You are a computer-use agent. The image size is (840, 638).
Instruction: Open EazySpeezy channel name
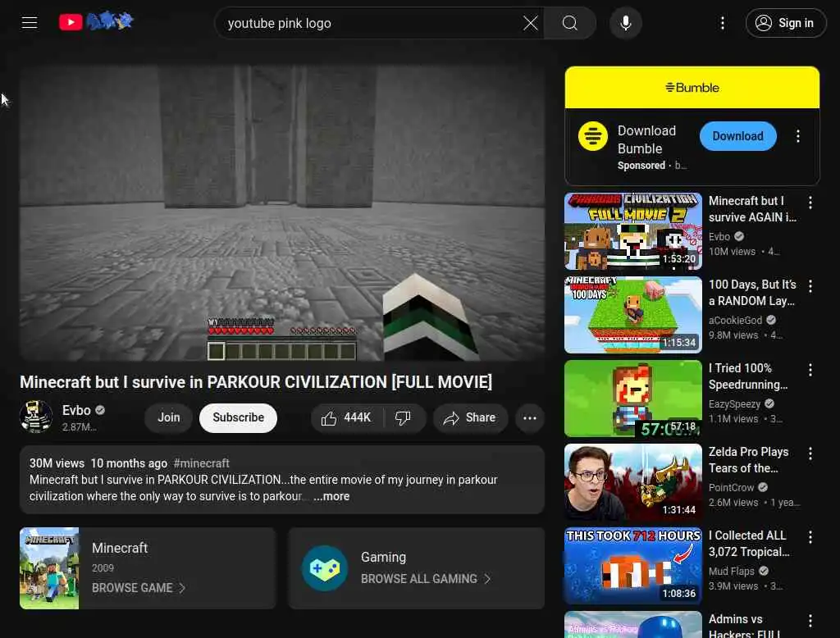[734, 404]
